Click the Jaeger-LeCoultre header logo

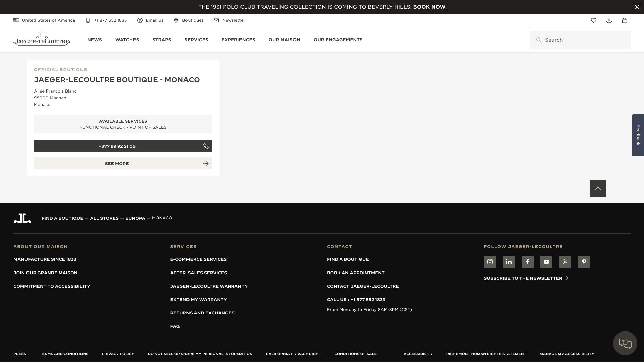coord(42,39)
